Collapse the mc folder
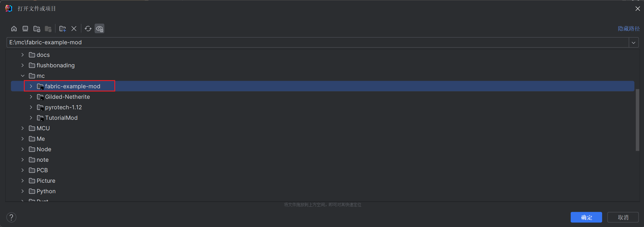Screen dimensions: 644x227 pyautogui.click(x=23, y=76)
